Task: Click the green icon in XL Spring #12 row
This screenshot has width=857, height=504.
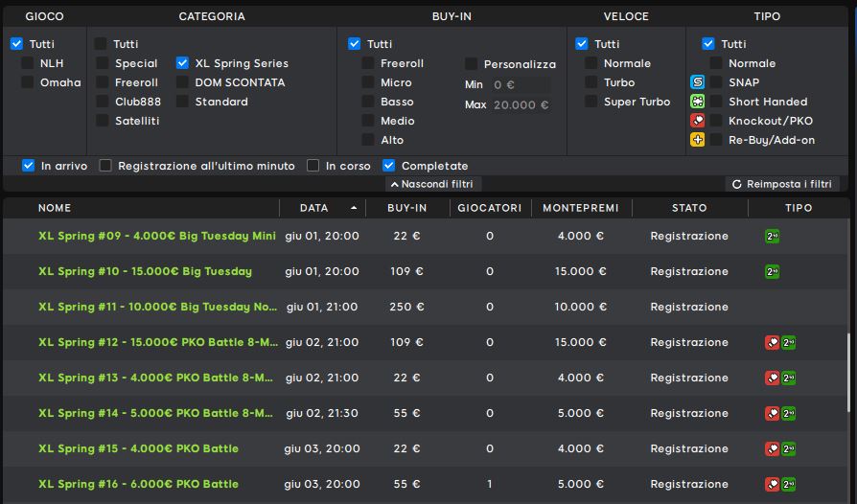Action: pos(788,342)
